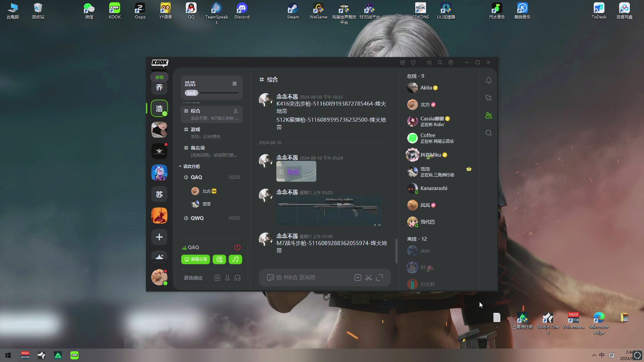Start 屏幕分享 screen sharing
This screenshot has height=362, width=644.
(x=196, y=259)
